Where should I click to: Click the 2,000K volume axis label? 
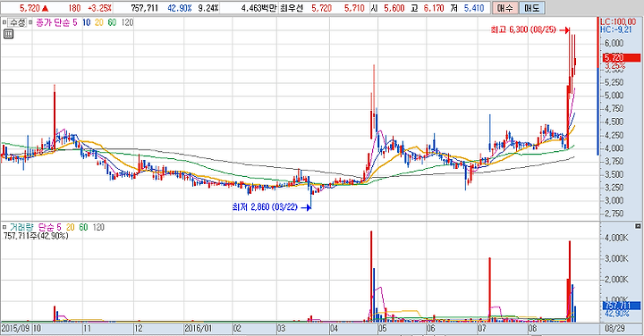coord(616,280)
